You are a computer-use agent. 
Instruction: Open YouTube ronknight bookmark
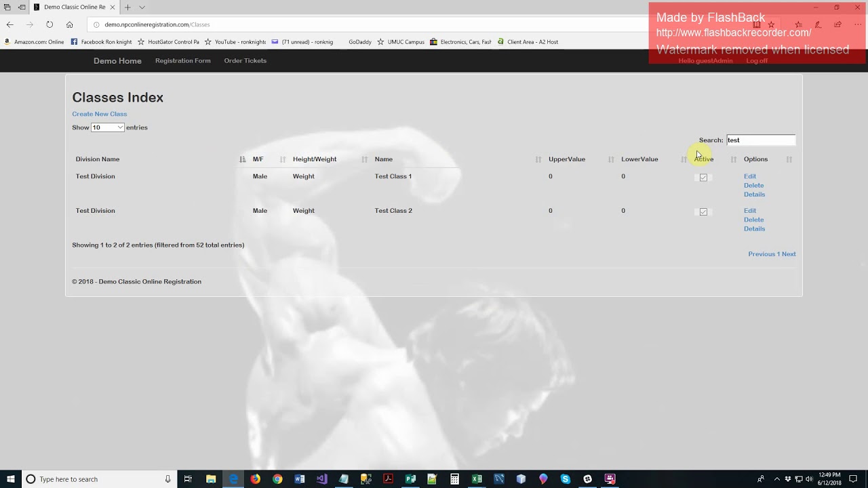pyautogui.click(x=235, y=42)
